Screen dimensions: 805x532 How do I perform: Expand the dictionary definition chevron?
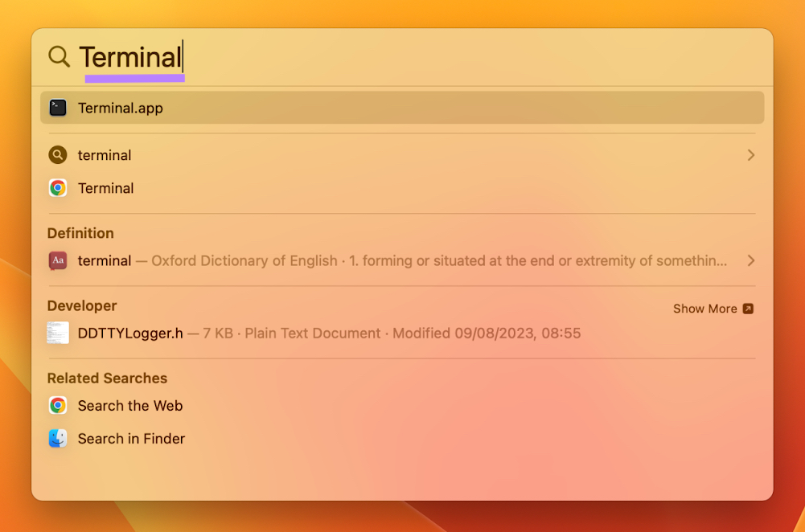click(x=751, y=260)
